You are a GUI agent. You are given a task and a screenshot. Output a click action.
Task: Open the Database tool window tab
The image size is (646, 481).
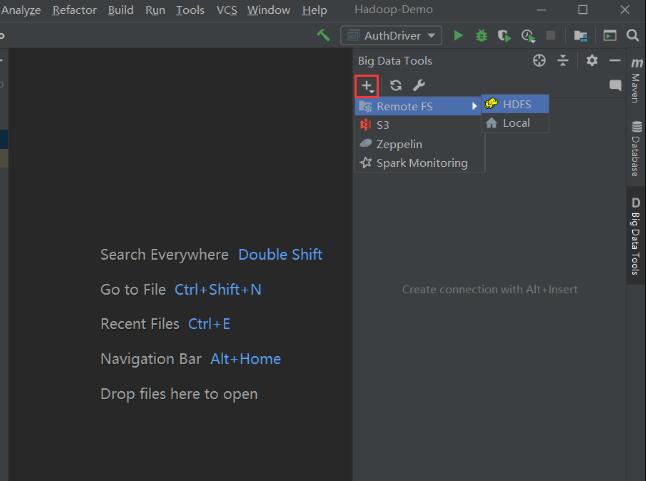point(636,149)
